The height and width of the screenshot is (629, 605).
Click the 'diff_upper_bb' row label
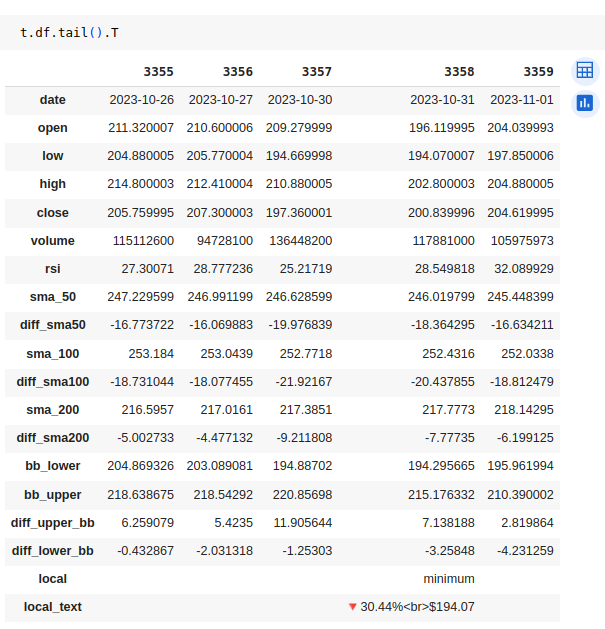[53, 523]
